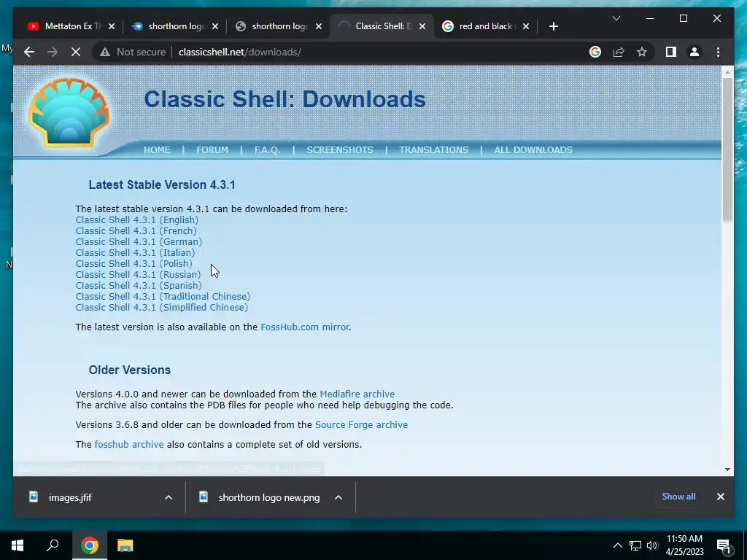Open Chrome's three-dot menu
The height and width of the screenshot is (560, 747).
(x=718, y=52)
